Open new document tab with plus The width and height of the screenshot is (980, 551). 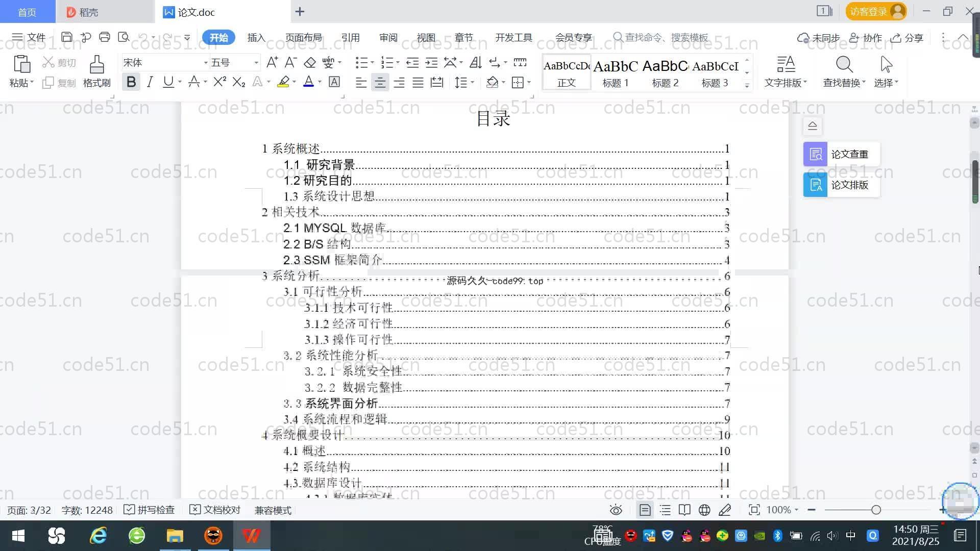point(300,12)
